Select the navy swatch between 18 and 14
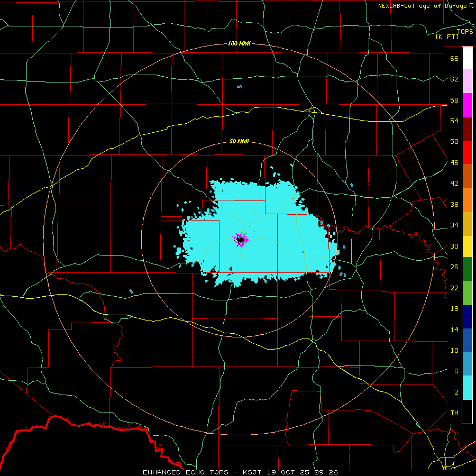Image resolution: width=476 pixels, height=476 pixels. pos(467,317)
